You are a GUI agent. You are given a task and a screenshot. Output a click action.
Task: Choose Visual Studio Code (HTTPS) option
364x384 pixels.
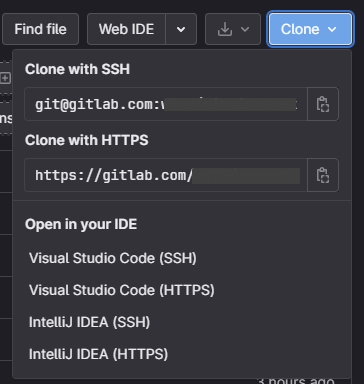coord(122,290)
